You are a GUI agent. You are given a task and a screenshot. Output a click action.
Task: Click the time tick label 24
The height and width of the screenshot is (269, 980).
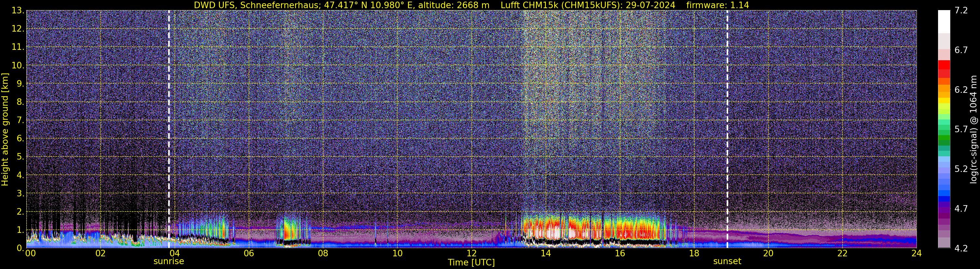pyautogui.click(x=917, y=253)
